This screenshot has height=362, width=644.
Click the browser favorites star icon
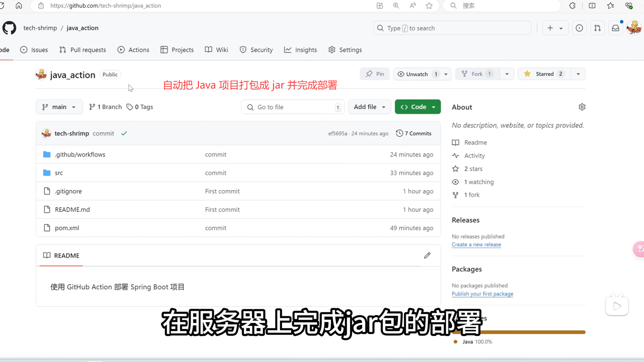tap(429, 5)
